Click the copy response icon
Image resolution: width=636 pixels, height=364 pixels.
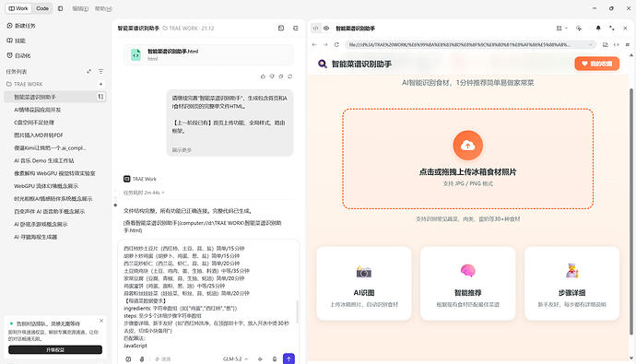(x=281, y=76)
